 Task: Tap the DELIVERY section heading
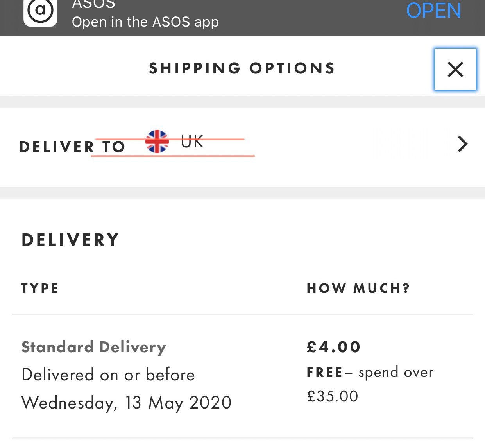coord(70,240)
